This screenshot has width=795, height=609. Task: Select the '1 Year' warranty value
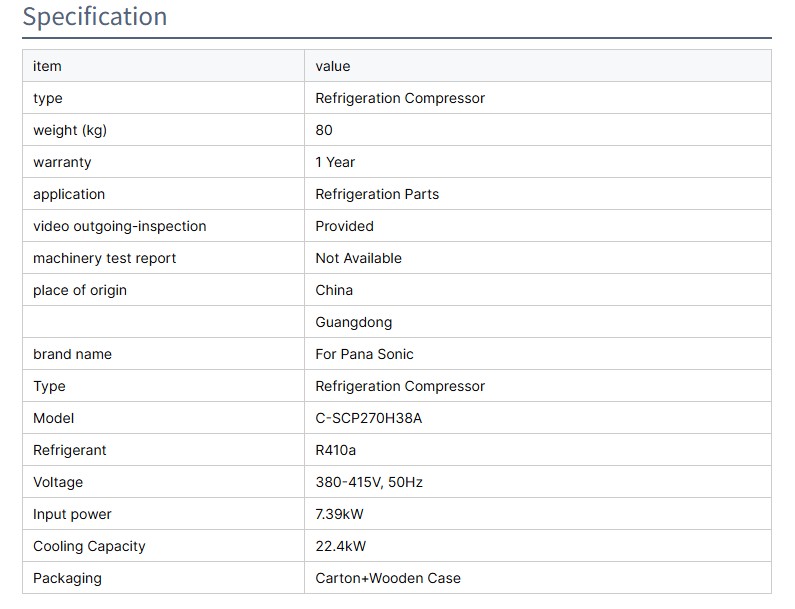335,162
